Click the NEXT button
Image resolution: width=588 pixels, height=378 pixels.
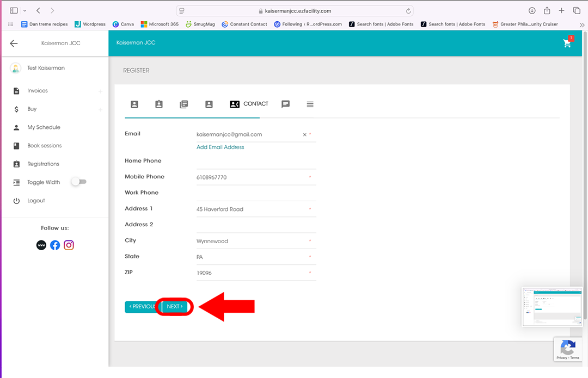175,307
